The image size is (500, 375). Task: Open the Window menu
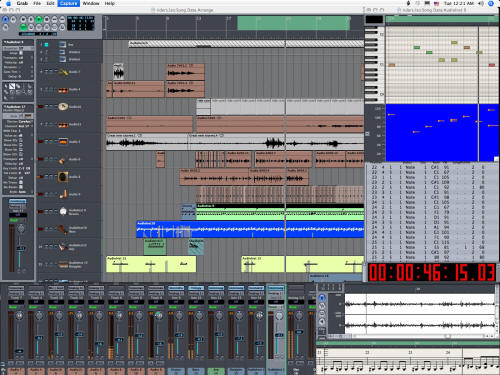91,3
